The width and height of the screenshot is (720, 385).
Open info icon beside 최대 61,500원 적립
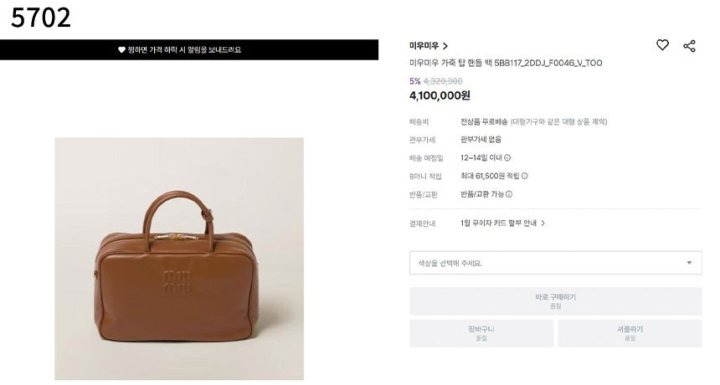[524, 176]
